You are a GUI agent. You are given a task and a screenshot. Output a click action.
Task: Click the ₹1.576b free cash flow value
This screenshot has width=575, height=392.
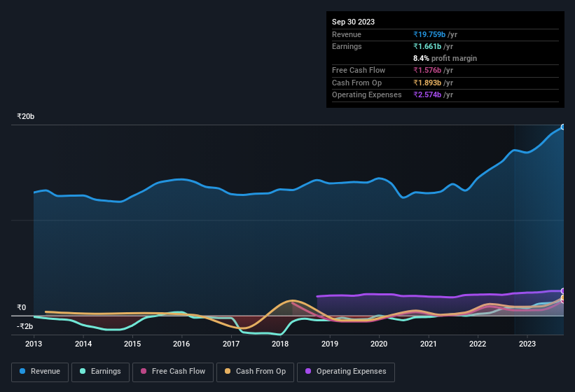(427, 70)
